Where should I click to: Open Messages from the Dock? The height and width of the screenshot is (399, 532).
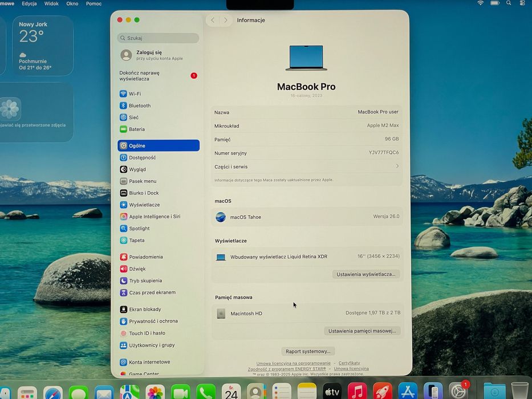(x=78, y=392)
